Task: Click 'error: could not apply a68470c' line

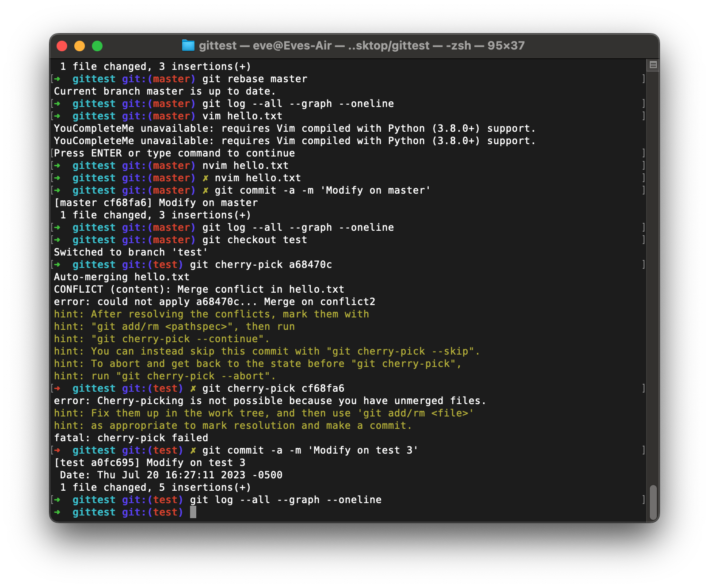Action: tap(214, 302)
